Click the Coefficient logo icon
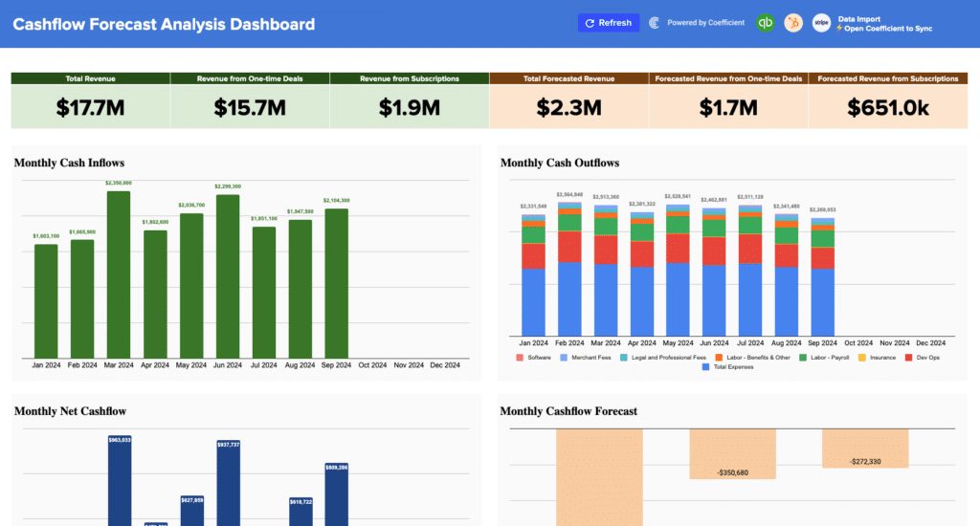 point(654,23)
